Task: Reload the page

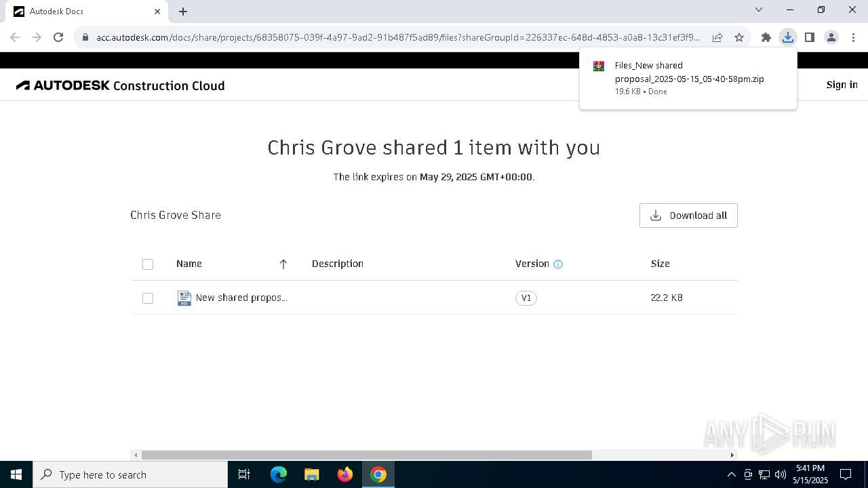Action: (58, 37)
